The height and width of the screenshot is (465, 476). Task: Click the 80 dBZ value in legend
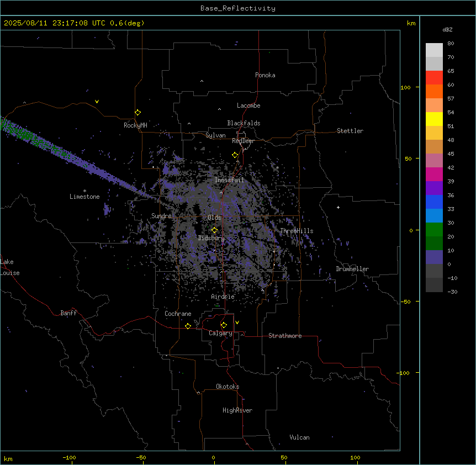coord(451,44)
